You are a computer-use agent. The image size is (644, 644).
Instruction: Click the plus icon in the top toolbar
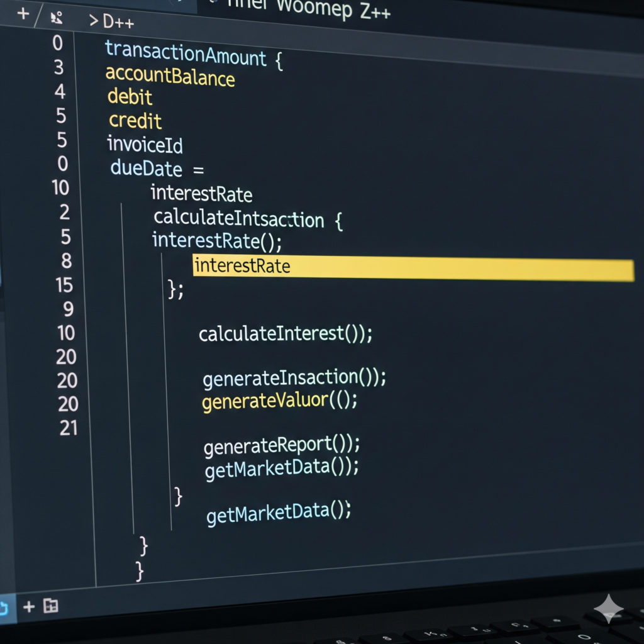(x=23, y=13)
